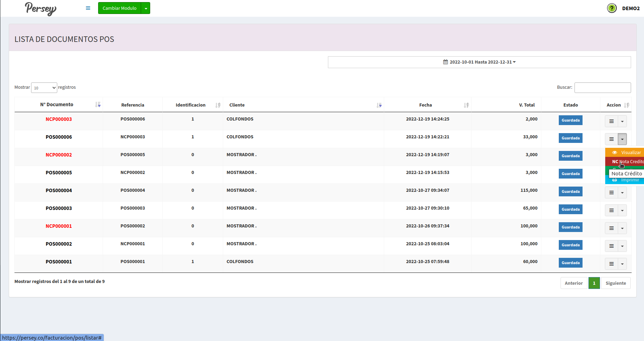The height and width of the screenshot is (341, 644).
Task: Expand action dropdown arrow for NCP000001 row
Action: click(622, 228)
